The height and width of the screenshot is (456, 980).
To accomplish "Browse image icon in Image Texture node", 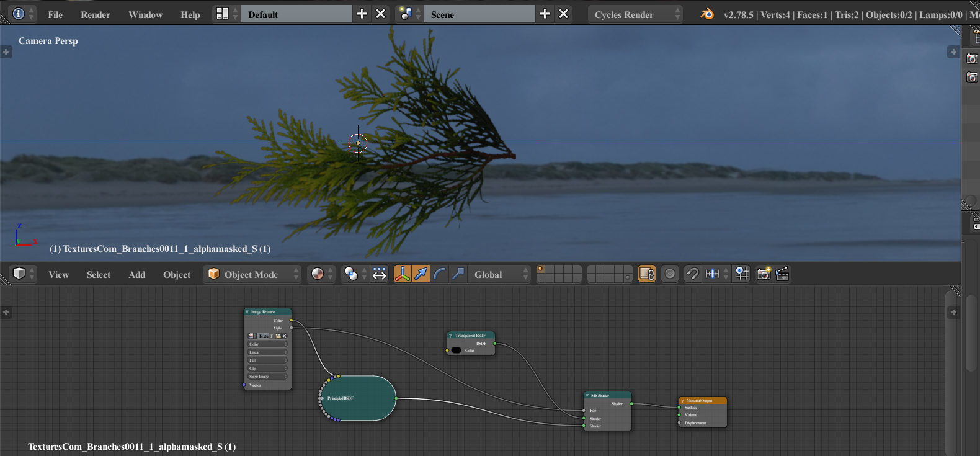I will pyautogui.click(x=251, y=336).
